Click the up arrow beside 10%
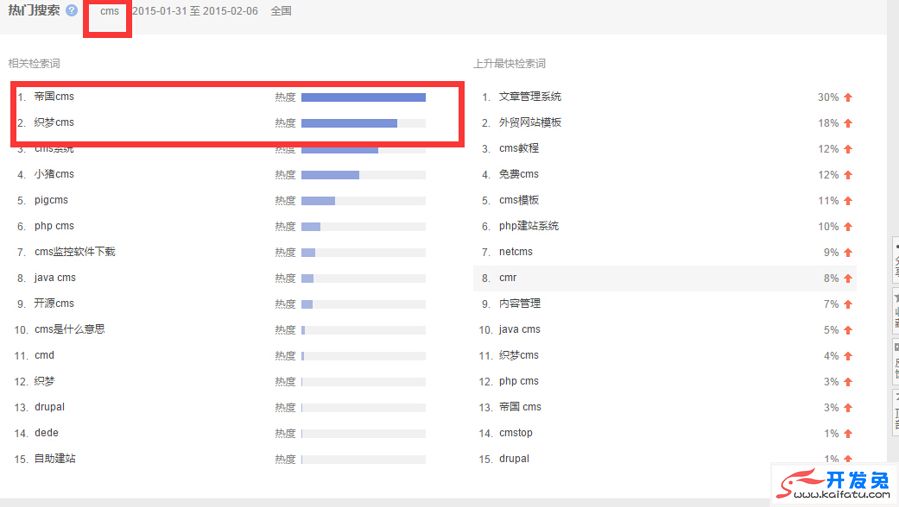 pos(848,227)
